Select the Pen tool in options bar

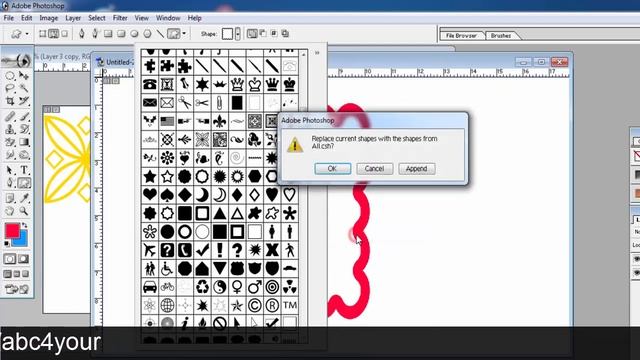tap(82, 34)
